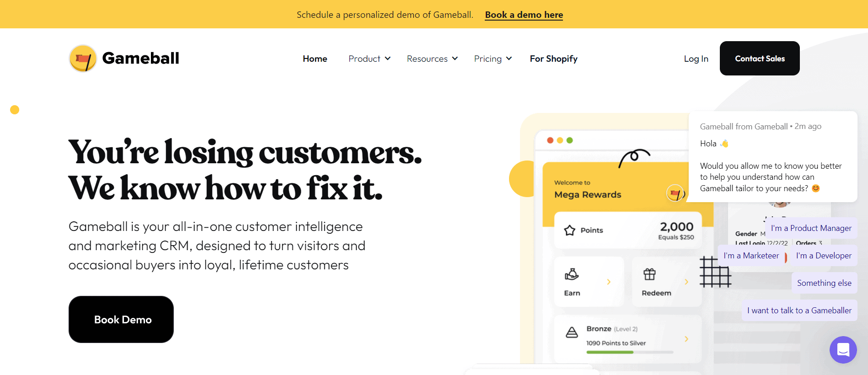Click the round logo badge on Mega Rewards
This screenshot has height=375, width=868.
click(675, 193)
